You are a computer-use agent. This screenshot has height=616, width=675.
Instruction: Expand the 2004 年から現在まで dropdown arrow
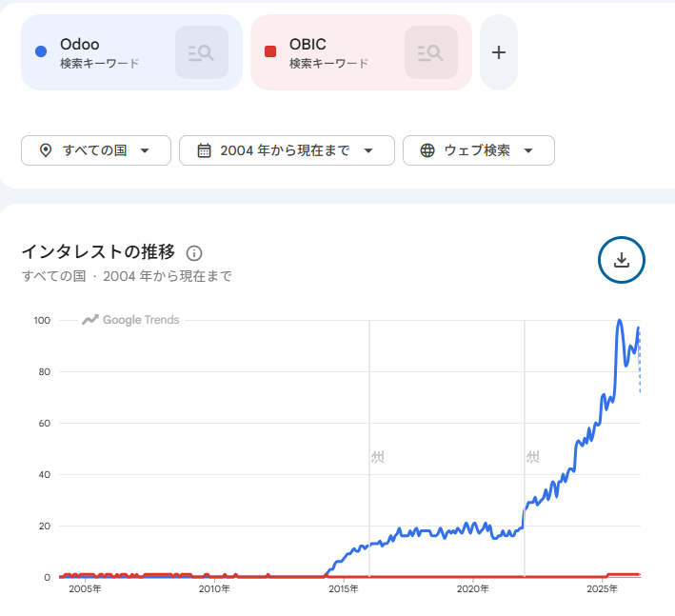point(368,150)
